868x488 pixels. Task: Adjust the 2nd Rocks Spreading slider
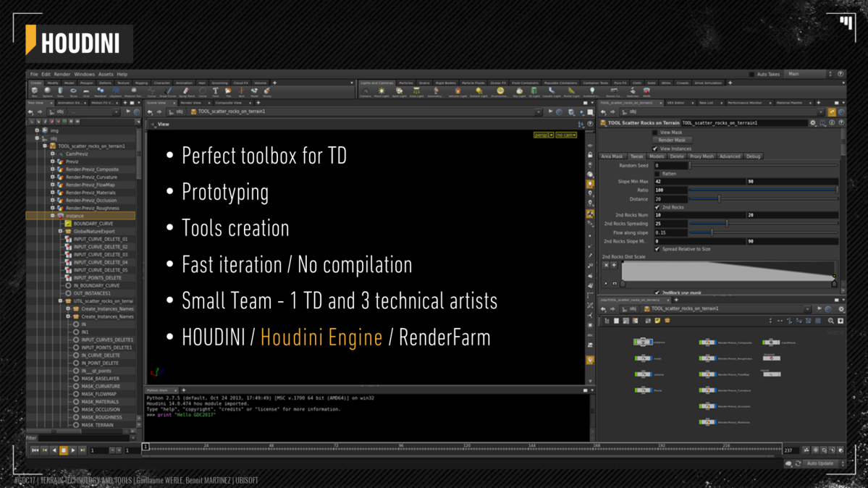click(763, 224)
